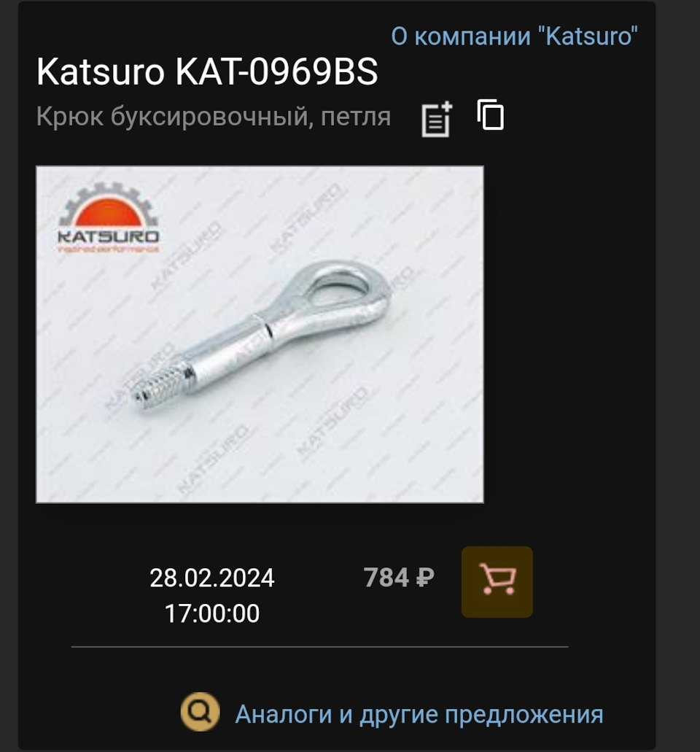Select the KAT-0969BS part number text

[276, 72]
